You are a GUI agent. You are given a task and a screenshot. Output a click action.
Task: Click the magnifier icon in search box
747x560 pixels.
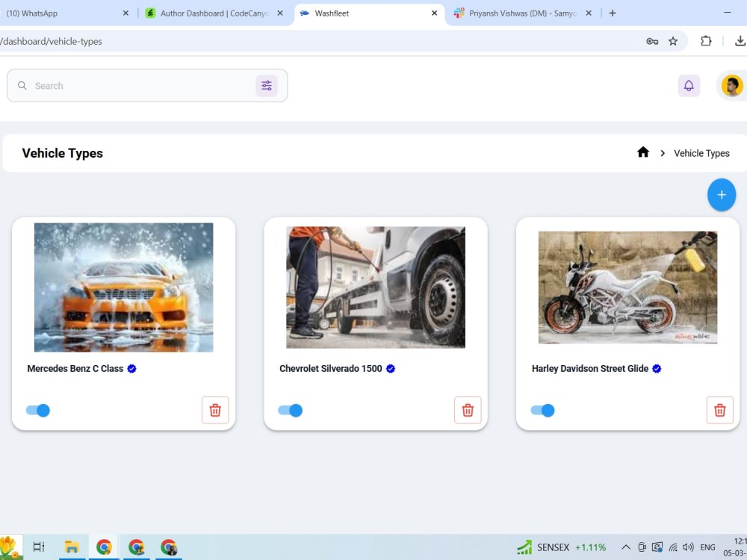click(22, 86)
